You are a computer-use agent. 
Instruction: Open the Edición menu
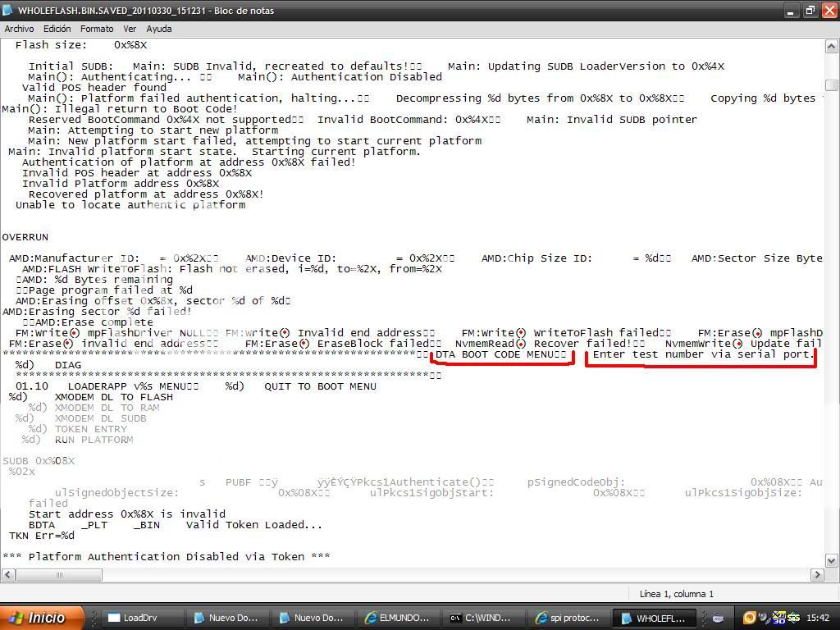point(57,29)
